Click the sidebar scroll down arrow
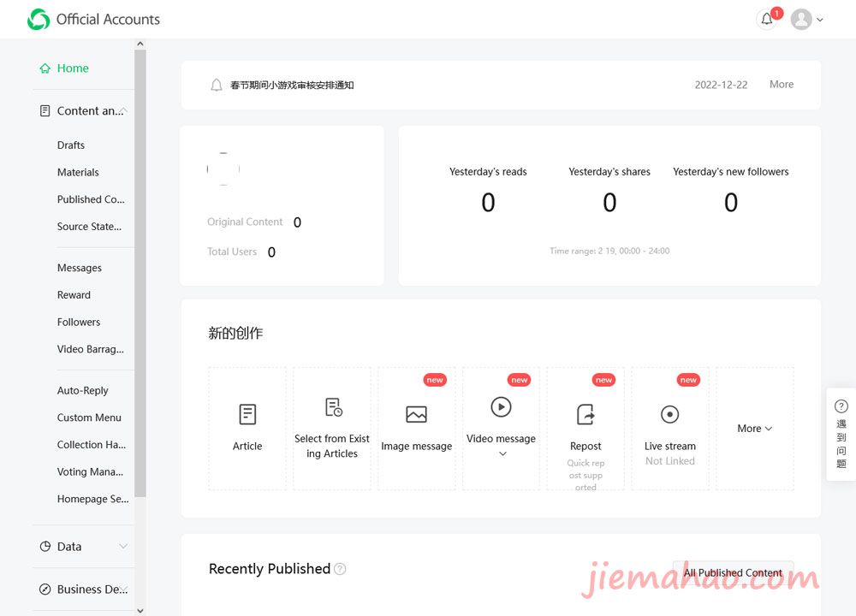Image resolution: width=856 pixels, height=616 pixels. [x=140, y=611]
